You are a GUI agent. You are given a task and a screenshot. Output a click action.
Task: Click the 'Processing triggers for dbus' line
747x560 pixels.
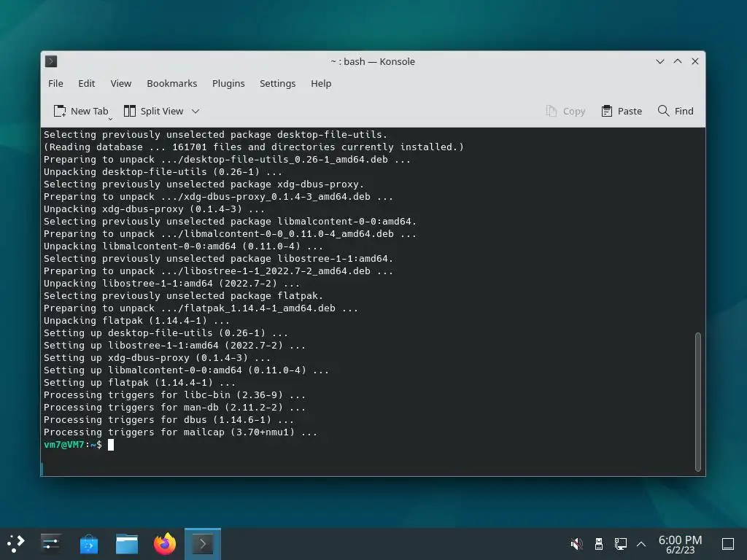(x=169, y=419)
